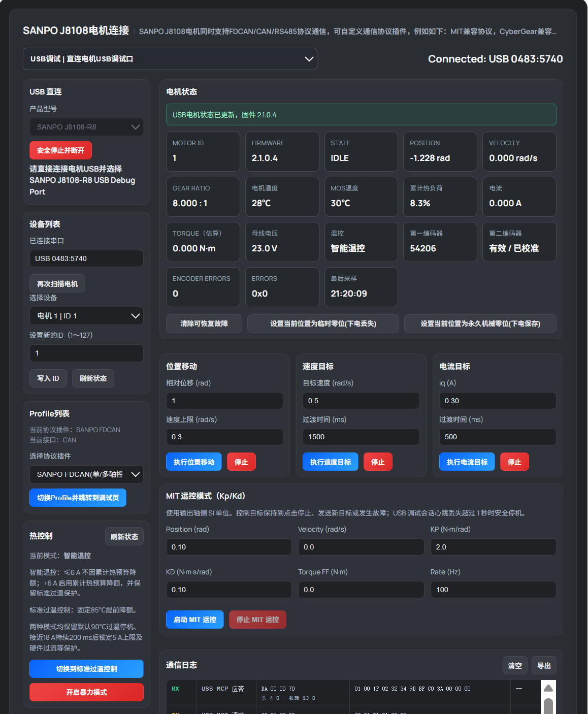Click 执行位置移动 button

(194, 462)
